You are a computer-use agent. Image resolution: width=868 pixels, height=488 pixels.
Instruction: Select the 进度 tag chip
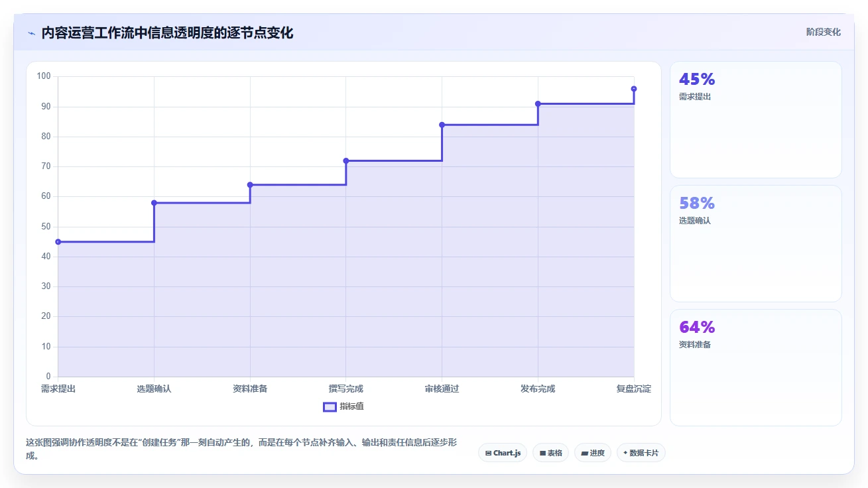592,453
